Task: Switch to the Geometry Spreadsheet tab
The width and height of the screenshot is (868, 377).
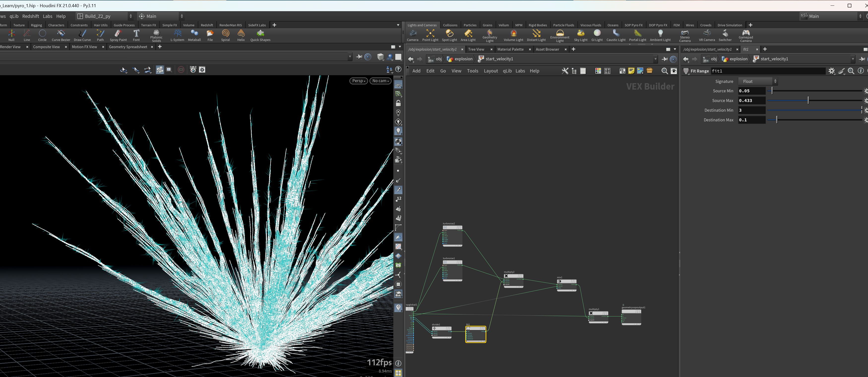Action: click(x=128, y=47)
